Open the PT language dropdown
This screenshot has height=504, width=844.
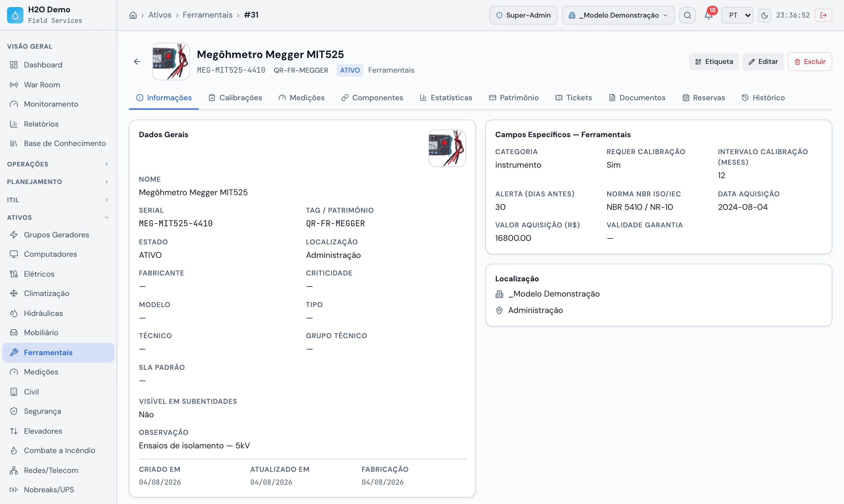coord(737,15)
